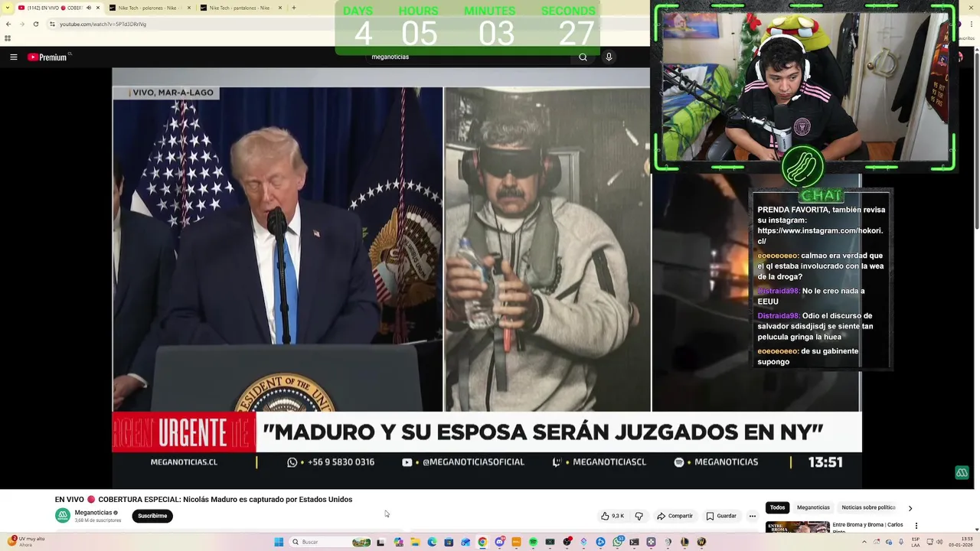Close the Nike Tech polerones tab
The image size is (980, 551).
[x=189, y=8]
